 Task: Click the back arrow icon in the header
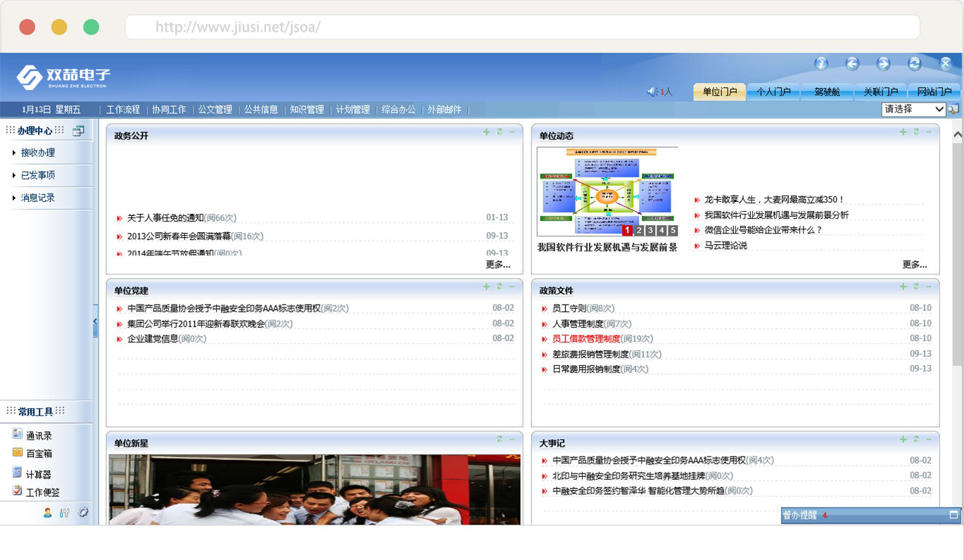coord(852,64)
